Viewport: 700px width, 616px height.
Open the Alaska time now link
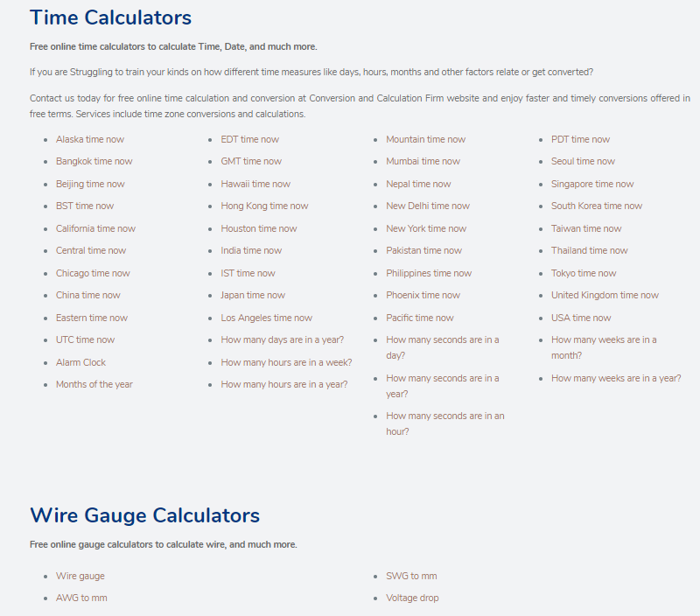pyautogui.click(x=89, y=138)
